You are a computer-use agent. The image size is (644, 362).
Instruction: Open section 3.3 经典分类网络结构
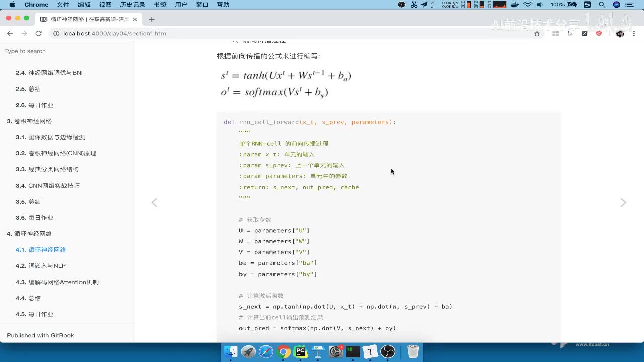click(47, 169)
